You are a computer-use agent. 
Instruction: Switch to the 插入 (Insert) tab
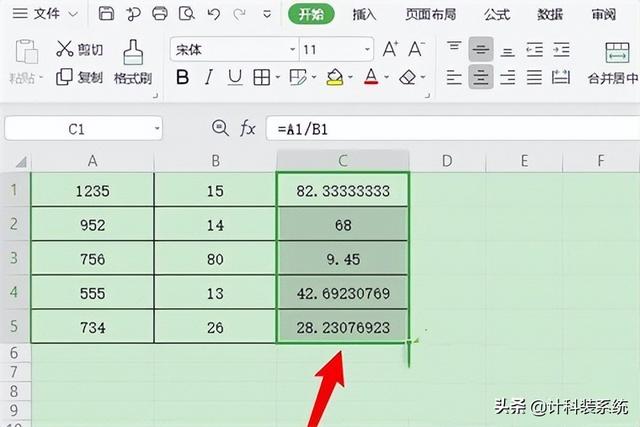pyautogui.click(x=365, y=14)
